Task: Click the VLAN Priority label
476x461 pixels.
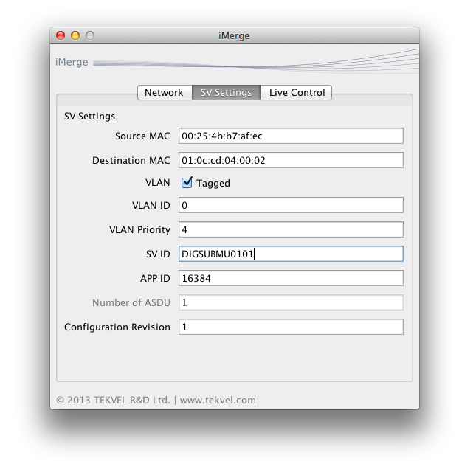Action: 139,229
